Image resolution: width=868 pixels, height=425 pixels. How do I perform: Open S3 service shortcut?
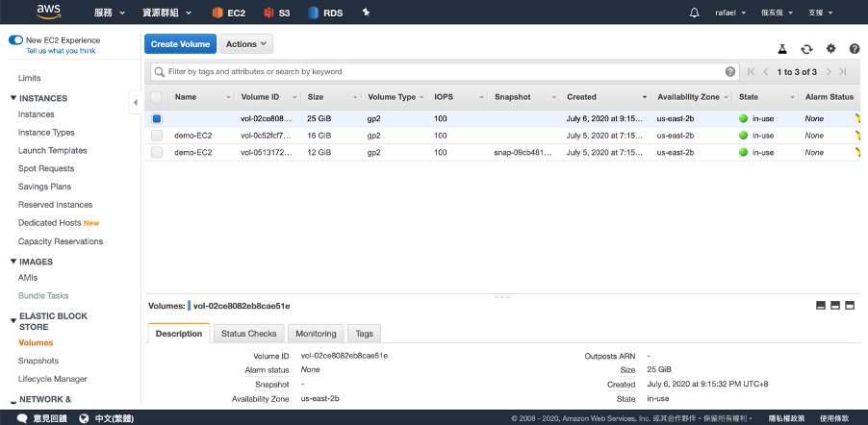tap(277, 12)
